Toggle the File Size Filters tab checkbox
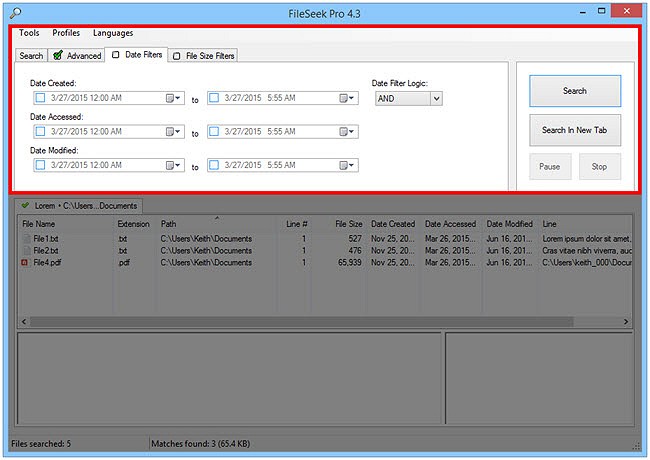650x460 pixels. click(x=177, y=56)
